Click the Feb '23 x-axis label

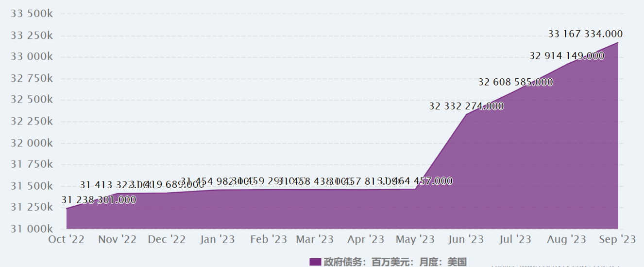pyautogui.click(x=269, y=239)
